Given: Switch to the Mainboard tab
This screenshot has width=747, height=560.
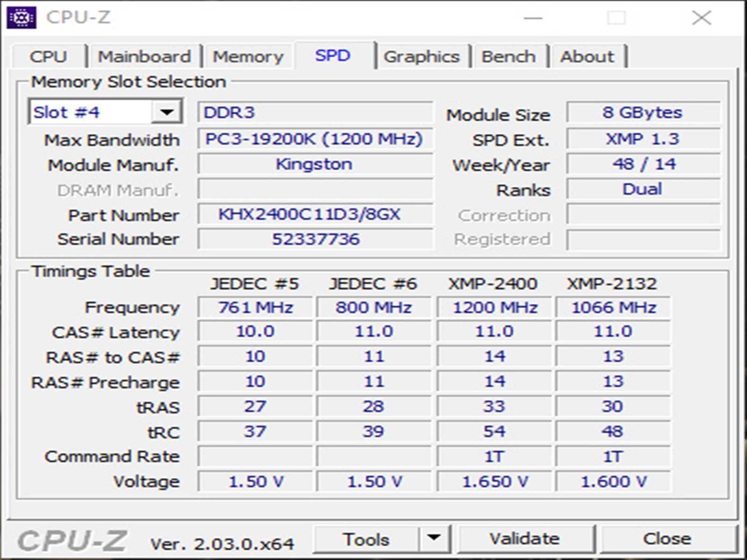Looking at the screenshot, I should click(x=144, y=56).
